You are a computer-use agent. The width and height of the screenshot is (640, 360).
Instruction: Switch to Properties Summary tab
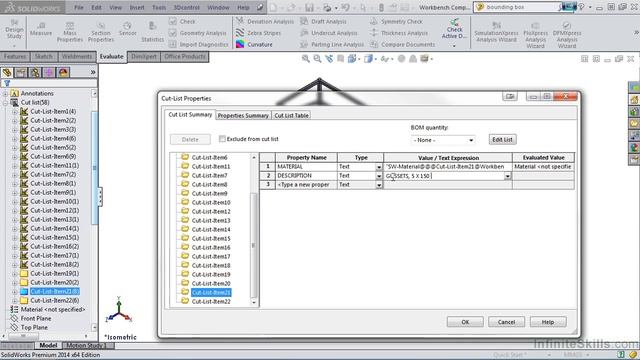(x=243, y=116)
